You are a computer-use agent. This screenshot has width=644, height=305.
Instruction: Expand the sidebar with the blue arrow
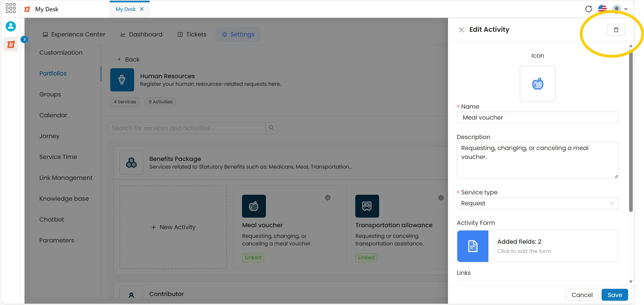click(24, 39)
